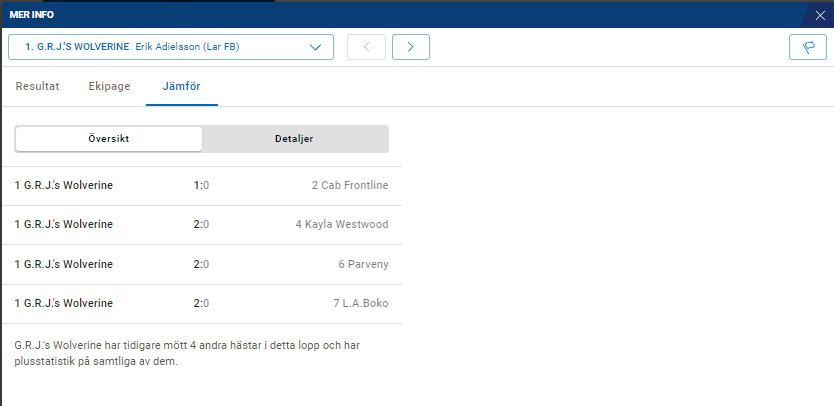The height and width of the screenshot is (406, 834).
Task: Click the 2:0 score against L.A.Boko
Action: [x=201, y=303]
